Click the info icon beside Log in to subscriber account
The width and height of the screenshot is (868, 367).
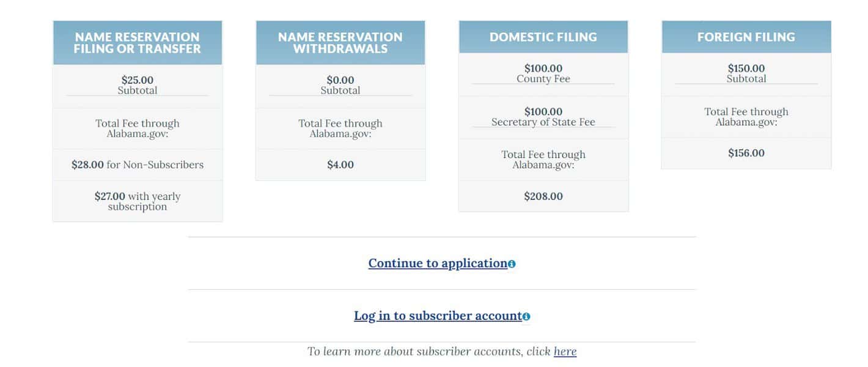pyautogui.click(x=526, y=317)
